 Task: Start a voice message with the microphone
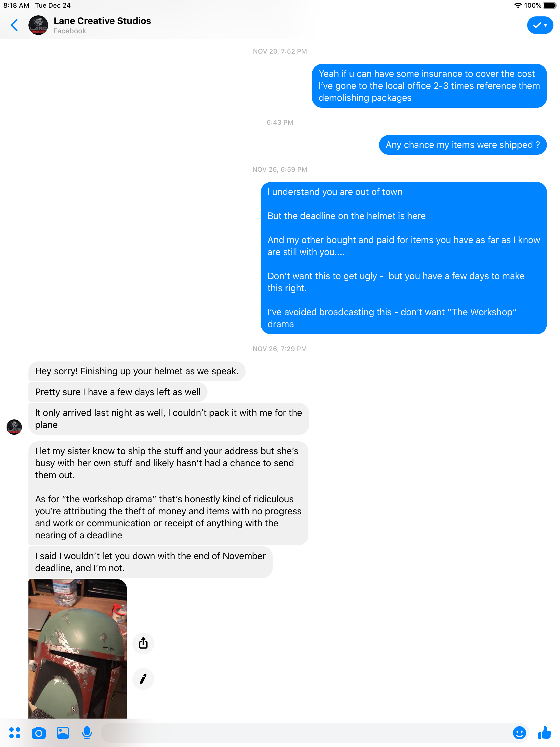pos(87,733)
